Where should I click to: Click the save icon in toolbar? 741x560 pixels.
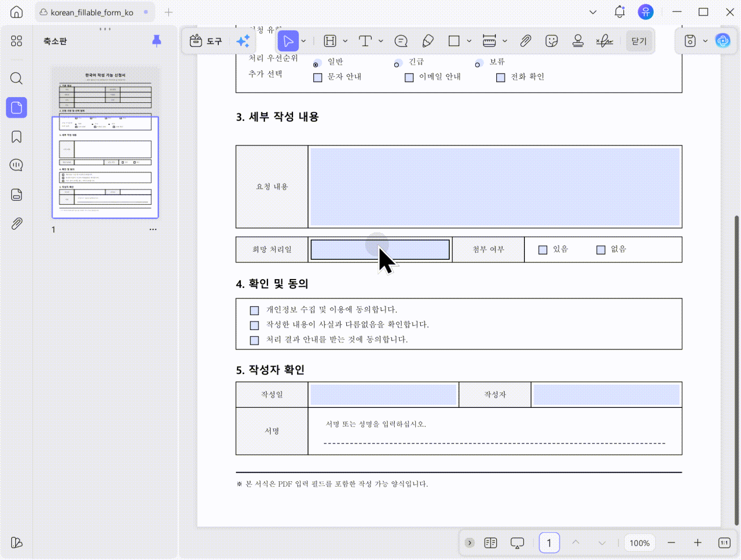point(690,41)
